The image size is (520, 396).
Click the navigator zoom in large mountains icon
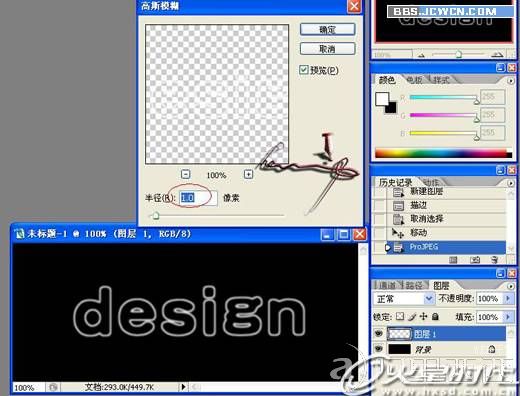[x=497, y=54]
